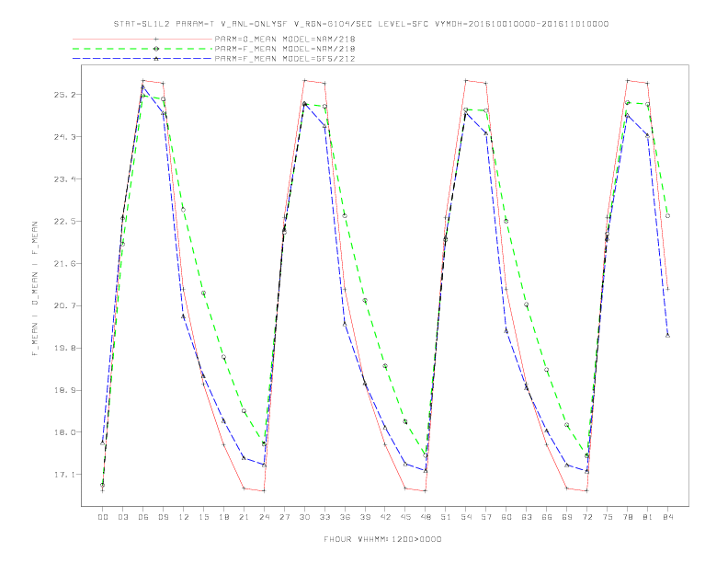
Task: Click x-axis tick label 63
Action: tap(527, 517)
